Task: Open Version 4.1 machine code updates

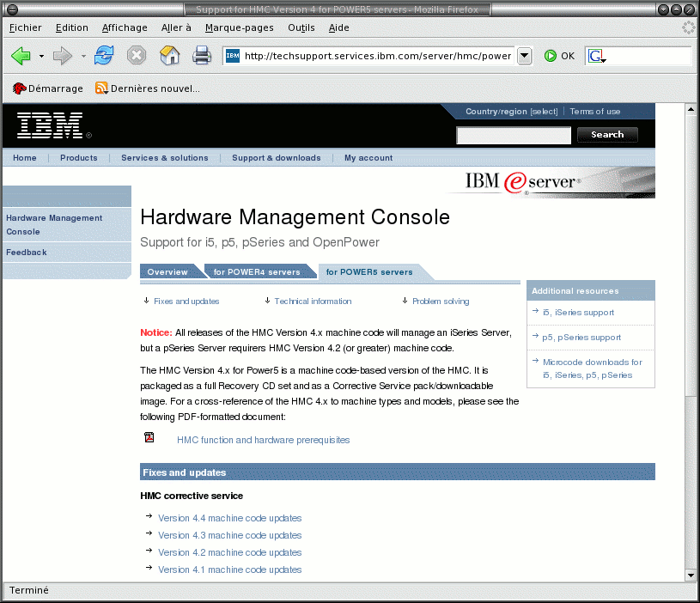Action: (x=230, y=569)
